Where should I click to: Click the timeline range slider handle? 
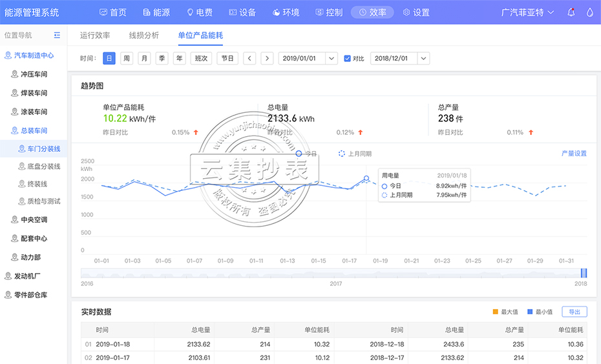pos(584,273)
